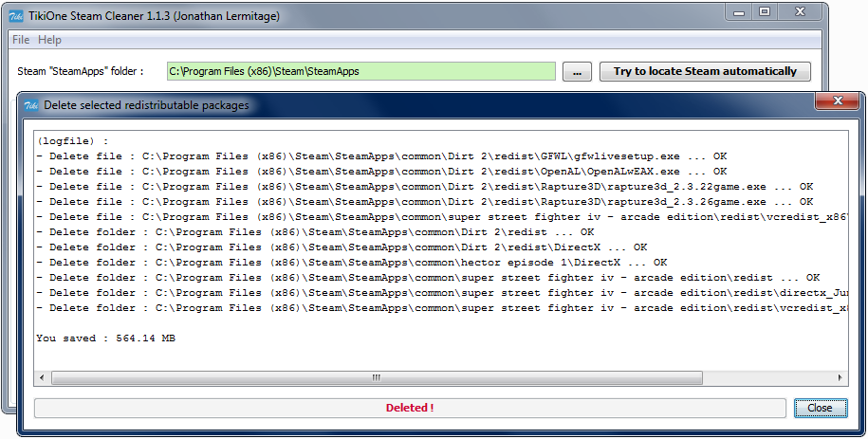
Task: Click the Tiki icon in dialog title bar
Action: [31, 105]
